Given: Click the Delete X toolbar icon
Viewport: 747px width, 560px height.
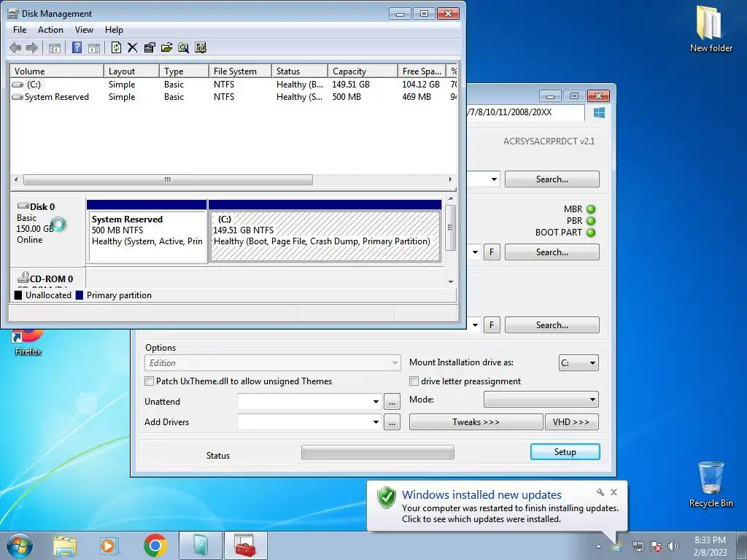Looking at the screenshot, I should coord(133,47).
